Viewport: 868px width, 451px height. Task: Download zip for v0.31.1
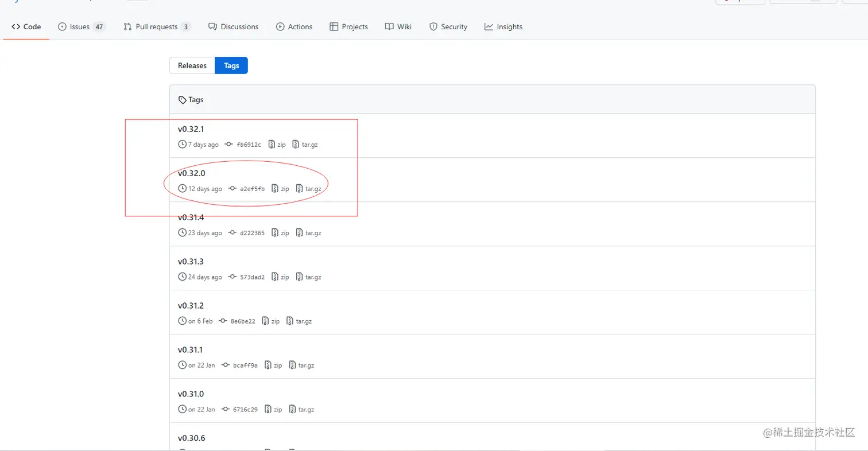tap(273, 366)
